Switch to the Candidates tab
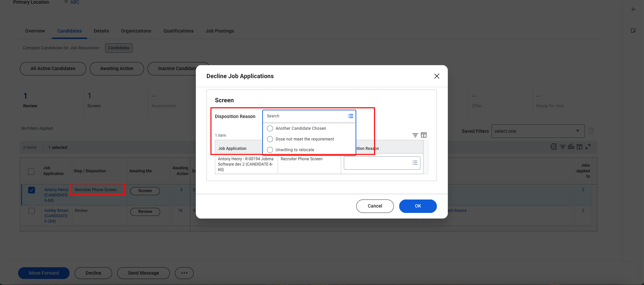 (x=70, y=31)
